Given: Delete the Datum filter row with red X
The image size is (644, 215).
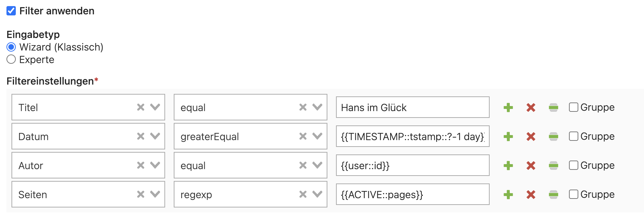Looking at the screenshot, I should 531,137.
